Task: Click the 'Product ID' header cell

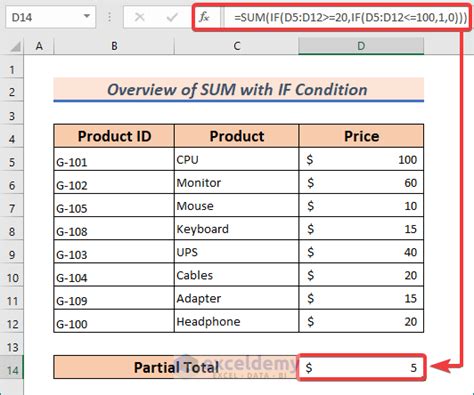Action: 114,136
